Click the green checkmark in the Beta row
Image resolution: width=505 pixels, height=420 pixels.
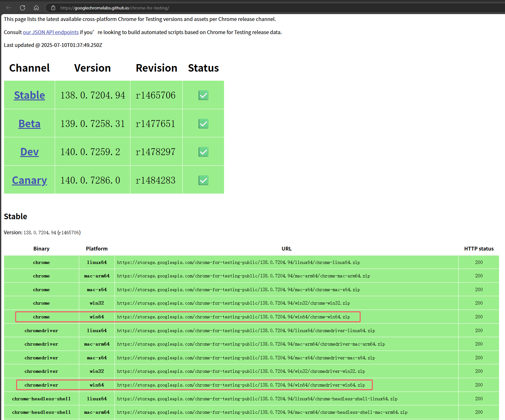pyautogui.click(x=203, y=124)
